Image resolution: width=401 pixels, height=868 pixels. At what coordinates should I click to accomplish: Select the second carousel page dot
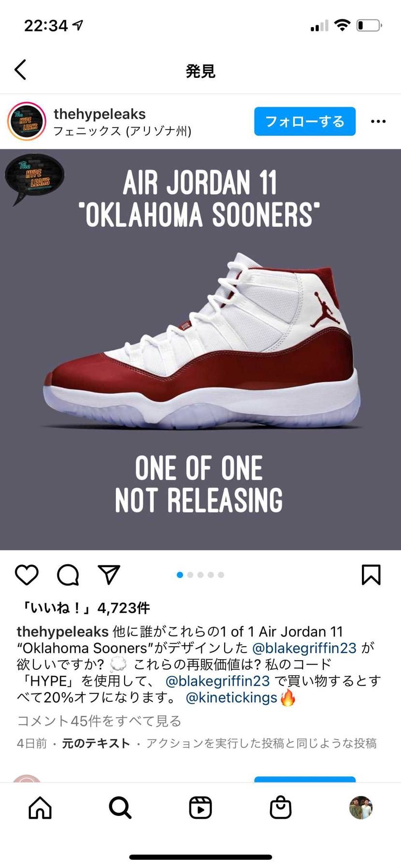190,575
